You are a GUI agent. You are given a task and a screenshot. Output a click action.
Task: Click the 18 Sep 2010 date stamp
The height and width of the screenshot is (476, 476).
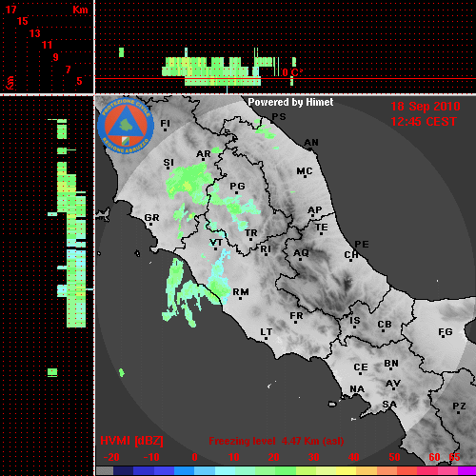(x=426, y=107)
